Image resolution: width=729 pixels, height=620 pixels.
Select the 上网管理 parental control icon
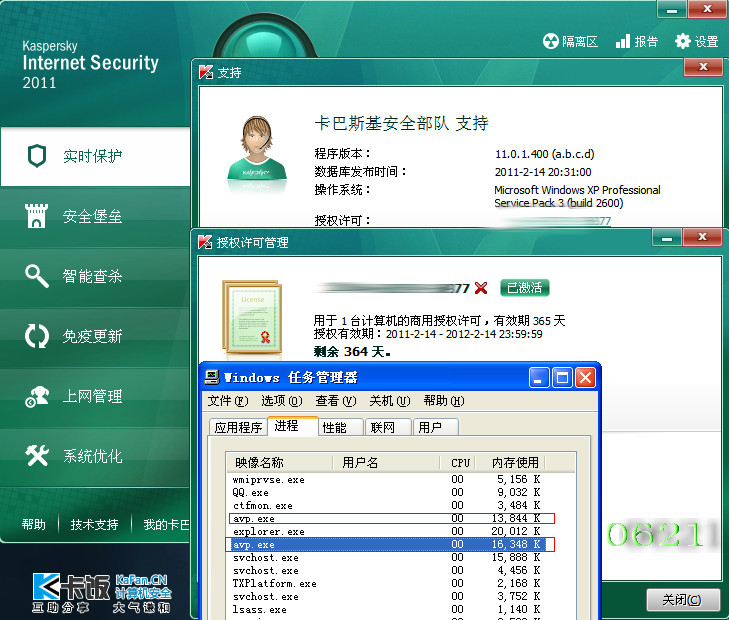[37, 396]
